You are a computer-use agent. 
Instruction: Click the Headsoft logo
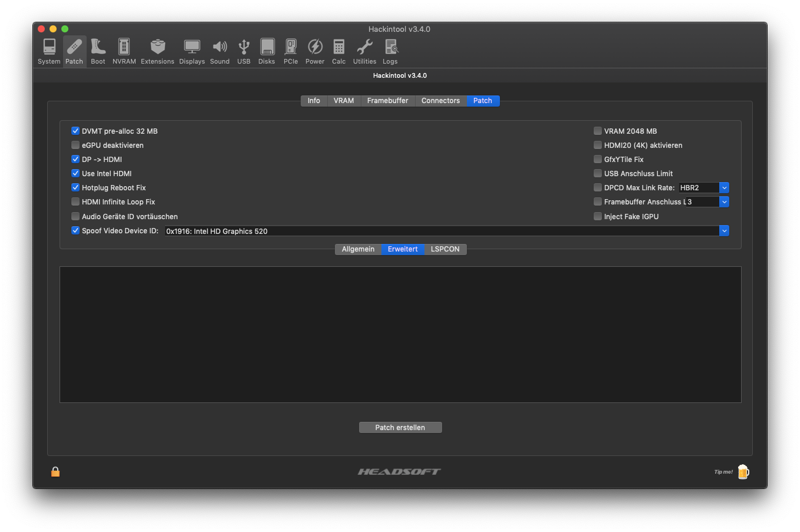399,471
